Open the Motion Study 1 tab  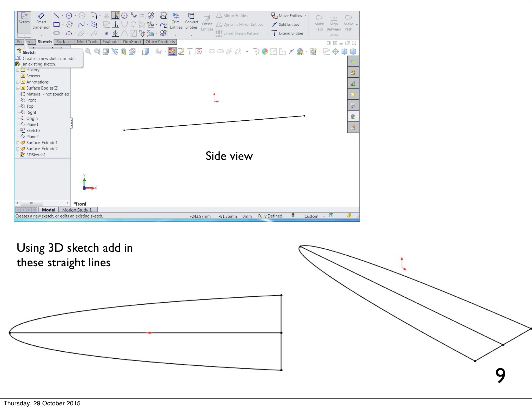(77, 210)
